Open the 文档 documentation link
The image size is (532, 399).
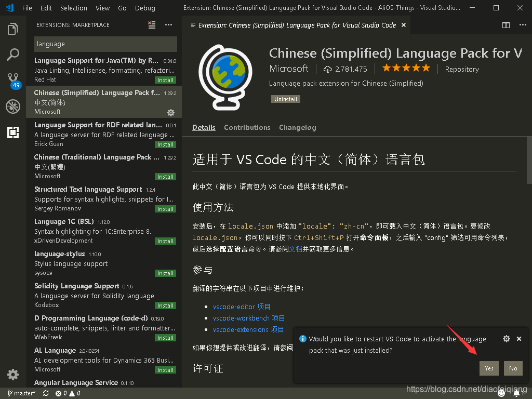296,249
